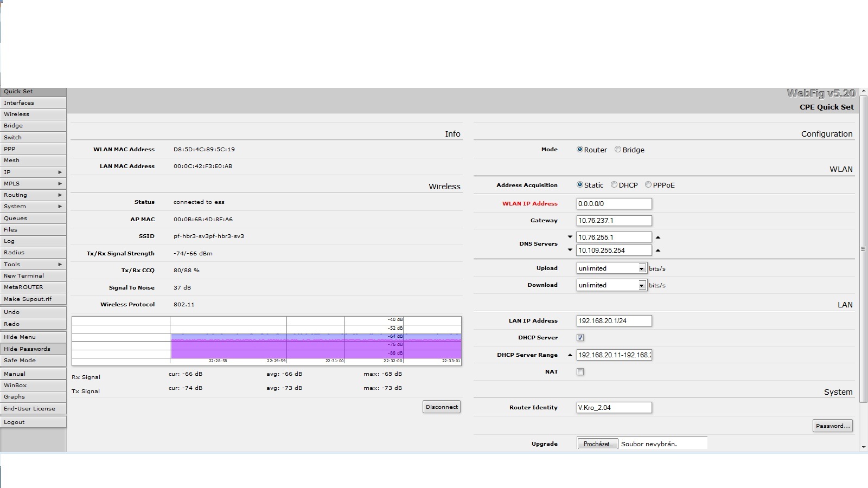Click the Router Identity input field
868x488 pixels.
(614, 408)
